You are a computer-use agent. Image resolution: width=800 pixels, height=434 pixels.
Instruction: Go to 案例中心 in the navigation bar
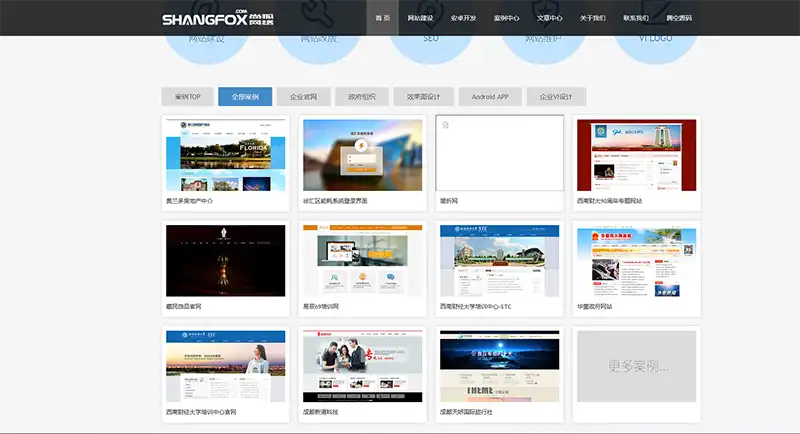point(507,18)
